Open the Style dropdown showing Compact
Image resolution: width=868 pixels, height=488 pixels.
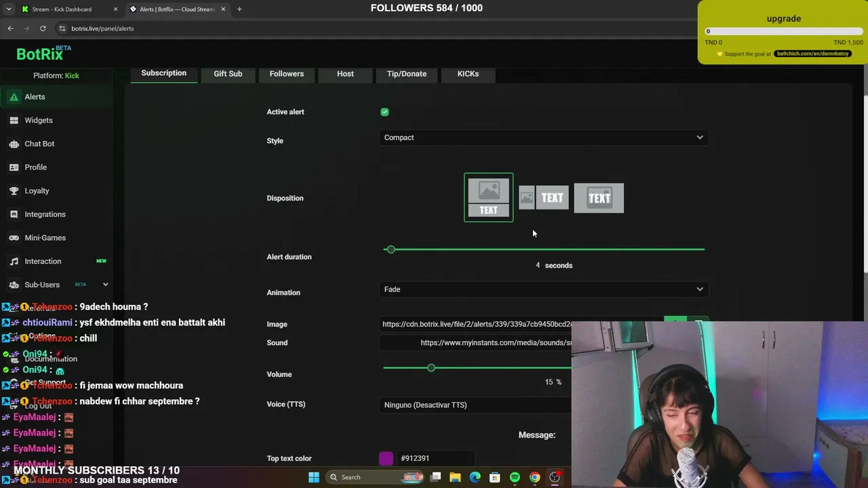pyautogui.click(x=544, y=138)
